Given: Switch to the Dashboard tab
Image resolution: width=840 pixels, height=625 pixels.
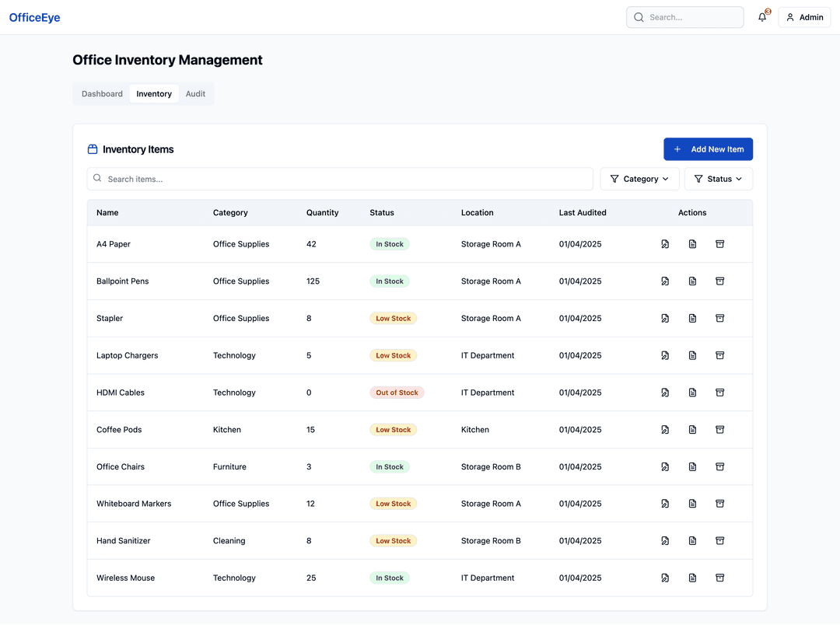Looking at the screenshot, I should (x=101, y=93).
